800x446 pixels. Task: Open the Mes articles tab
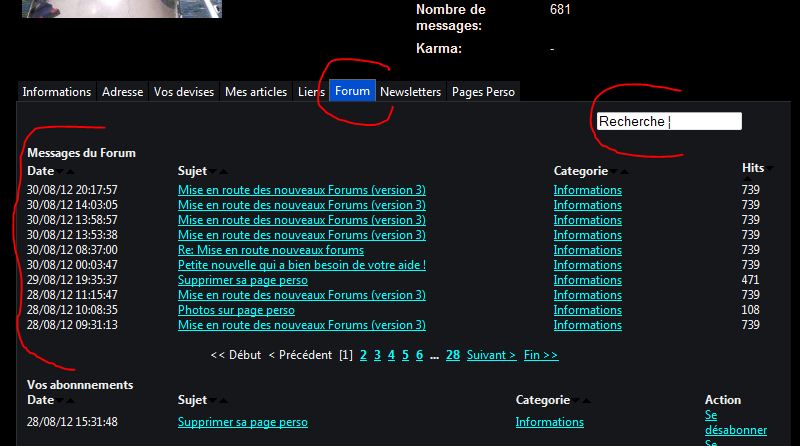256,92
